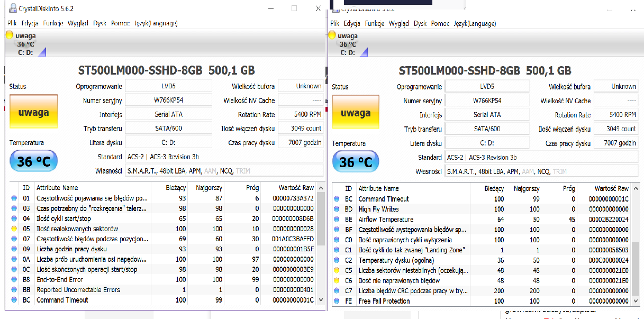Click raw value 001A0C3BAFFD
This screenshot has height=319, width=644.
(293, 239)
